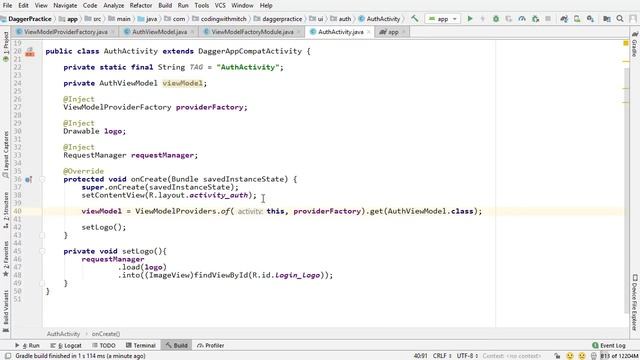This screenshot has height=360, width=640.
Task: Click the Profile app gauge icon
Action: [522, 19]
